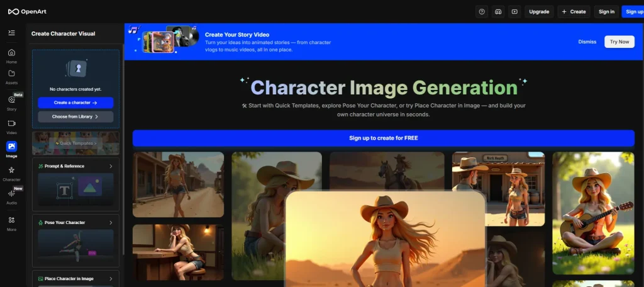Image resolution: width=644 pixels, height=287 pixels.
Task: Expand Prompt & Reference chevron
Action: pyautogui.click(x=111, y=166)
